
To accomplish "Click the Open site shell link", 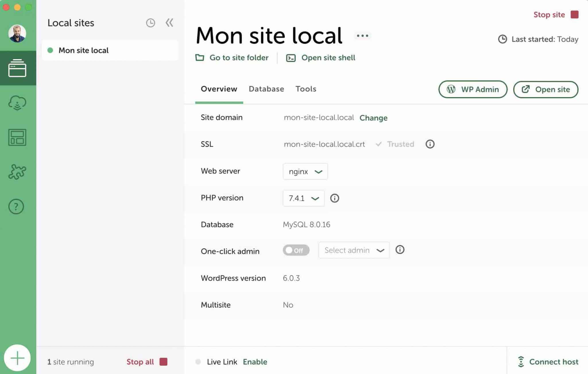I will 321,58.
